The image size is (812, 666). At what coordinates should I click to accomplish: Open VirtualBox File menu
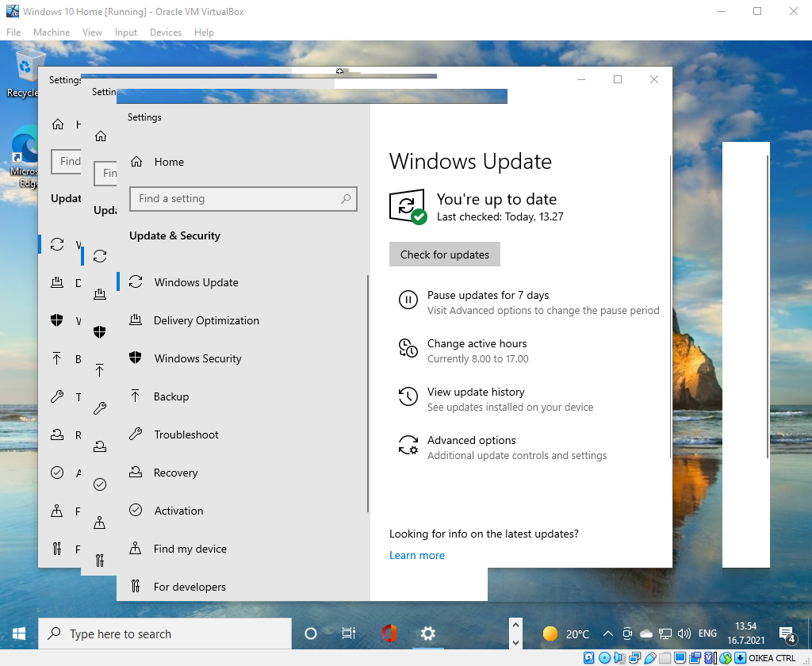(13, 32)
